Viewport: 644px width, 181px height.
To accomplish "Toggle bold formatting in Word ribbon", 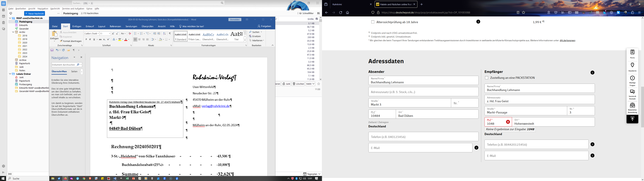I will [x=86, y=40].
